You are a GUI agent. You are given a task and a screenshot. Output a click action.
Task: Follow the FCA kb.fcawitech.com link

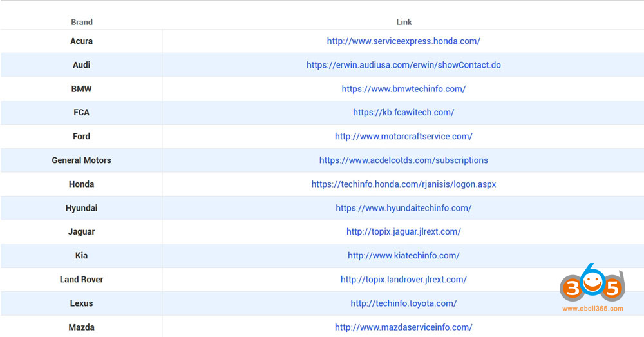(403, 113)
